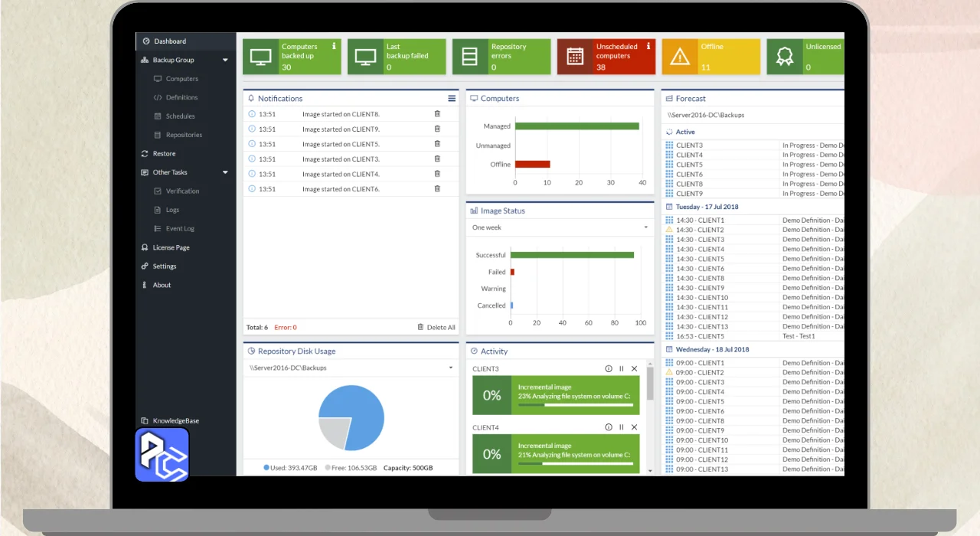The image size is (980, 536).
Task: Pause the CLIENT3 incremental image activity
Action: [x=622, y=369]
